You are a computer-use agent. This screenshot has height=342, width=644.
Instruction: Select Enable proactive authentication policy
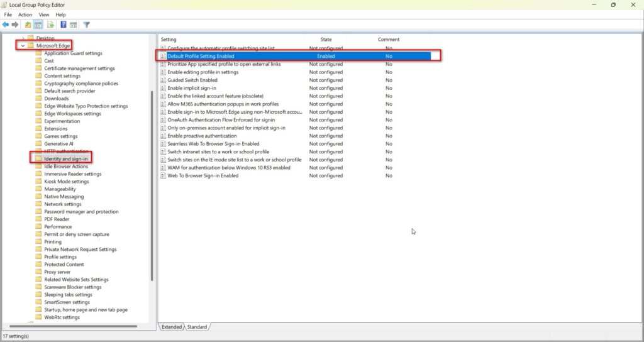point(202,136)
